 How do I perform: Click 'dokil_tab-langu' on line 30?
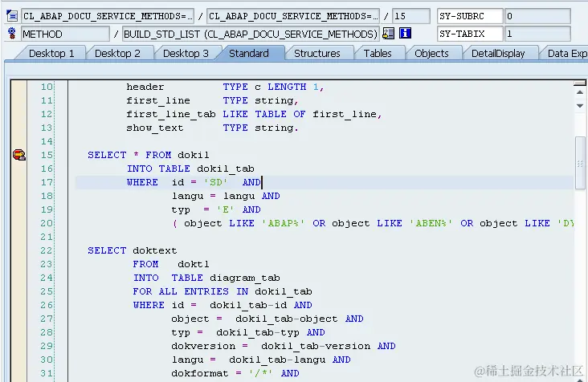point(277,360)
